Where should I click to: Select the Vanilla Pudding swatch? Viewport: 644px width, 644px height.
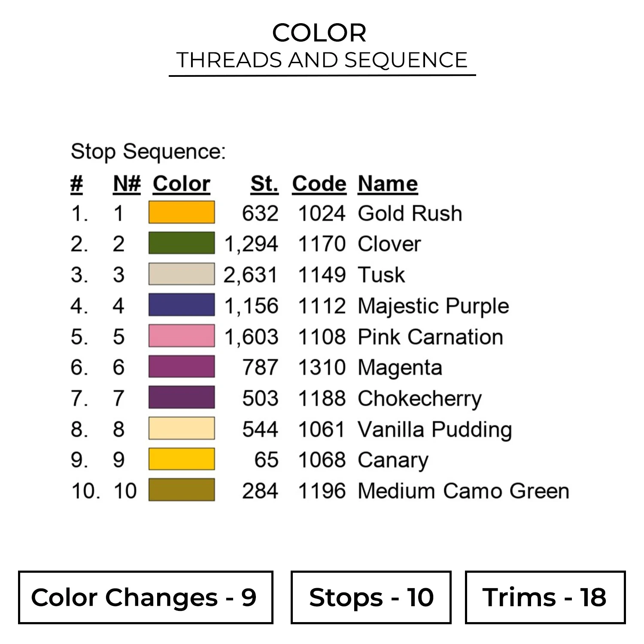[x=182, y=428]
